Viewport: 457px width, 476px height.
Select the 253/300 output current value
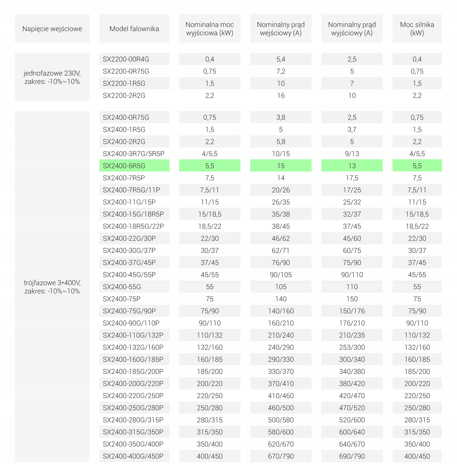(x=352, y=347)
